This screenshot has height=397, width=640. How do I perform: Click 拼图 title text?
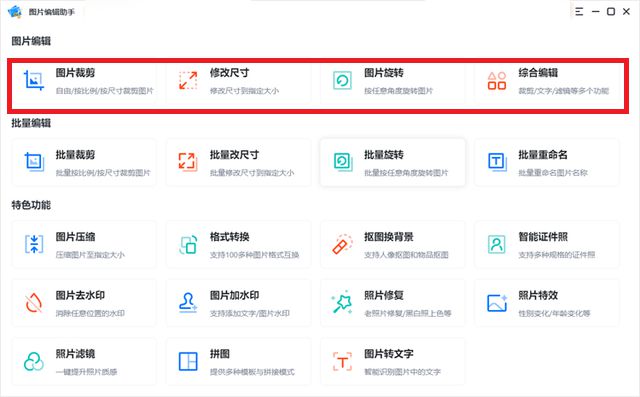point(220,354)
